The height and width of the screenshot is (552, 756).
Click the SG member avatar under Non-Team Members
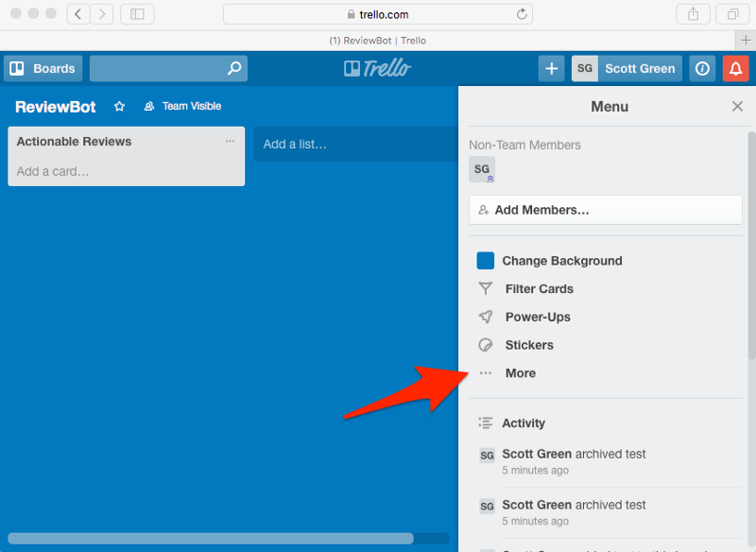[x=482, y=169]
